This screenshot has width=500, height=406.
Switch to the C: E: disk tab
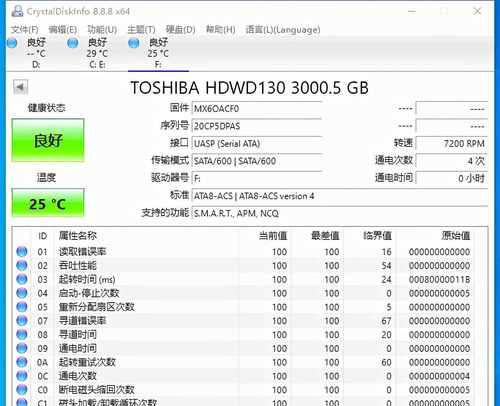97,53
